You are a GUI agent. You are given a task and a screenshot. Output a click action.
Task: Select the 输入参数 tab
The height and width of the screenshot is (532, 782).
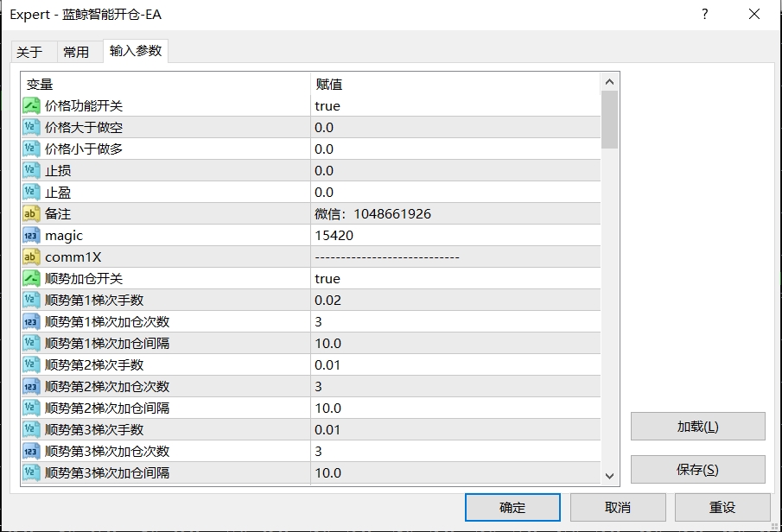(x=135, y=52)
